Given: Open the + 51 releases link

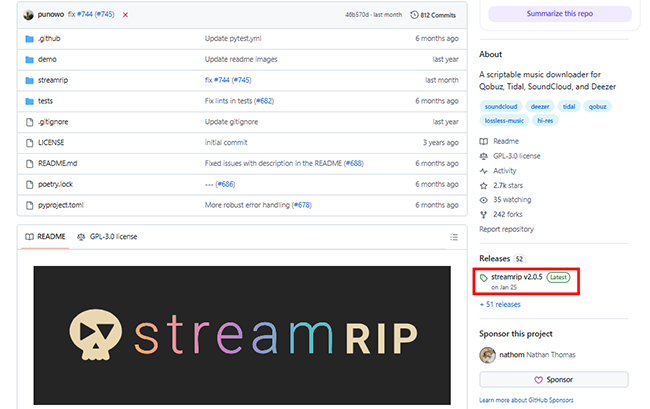Looking at the screenshot, I should click(500, 305).
